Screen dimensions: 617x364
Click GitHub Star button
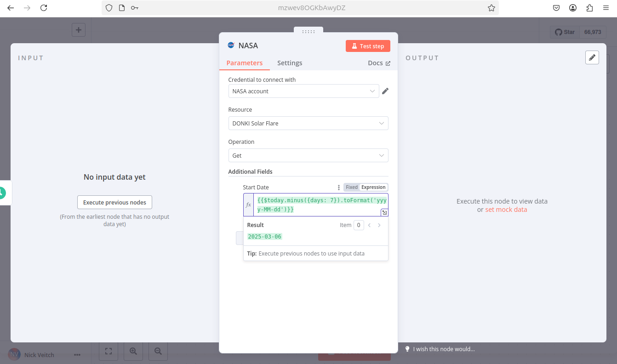tap(565, 32)
